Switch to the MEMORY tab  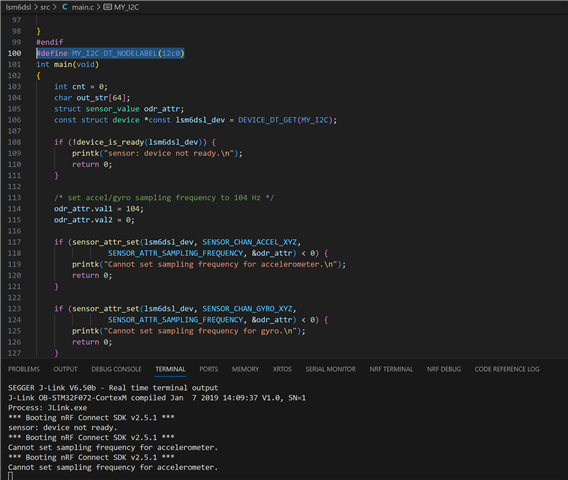coord(246,369)
